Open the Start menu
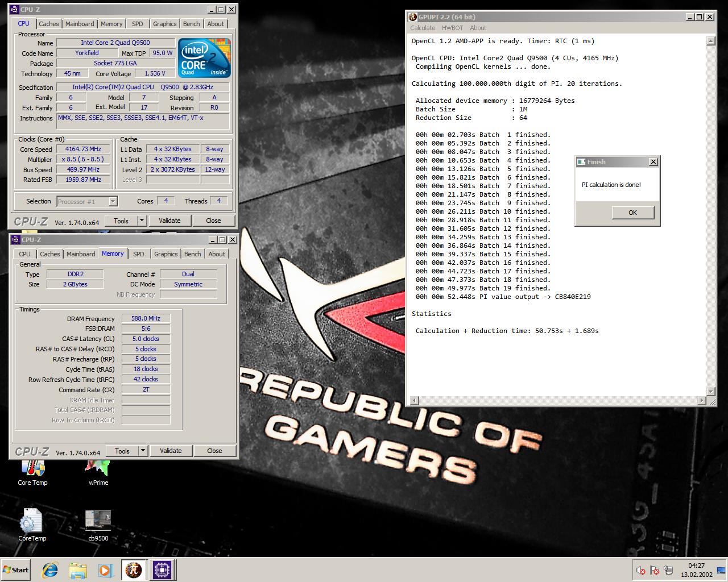Screen dimensions: 728x582 tap(16, 570)
